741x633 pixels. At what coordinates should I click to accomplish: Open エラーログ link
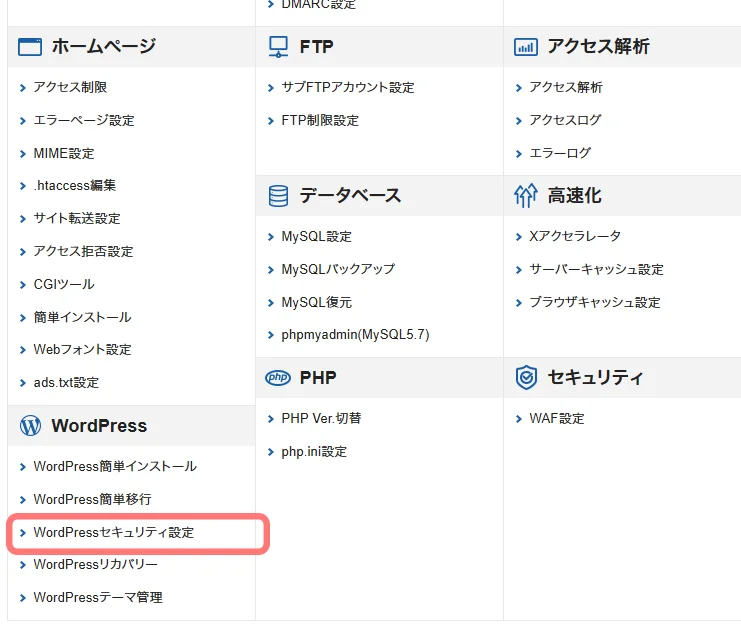[560, 153]
